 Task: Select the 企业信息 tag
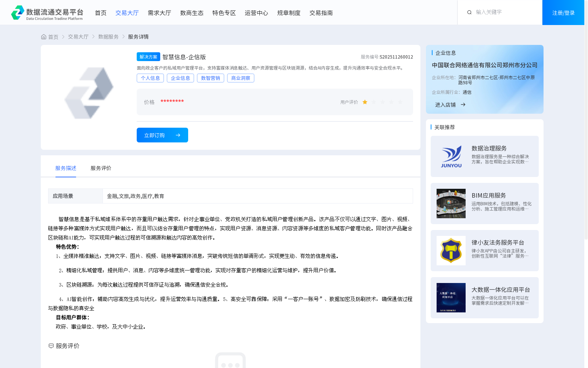pos(180,78)
